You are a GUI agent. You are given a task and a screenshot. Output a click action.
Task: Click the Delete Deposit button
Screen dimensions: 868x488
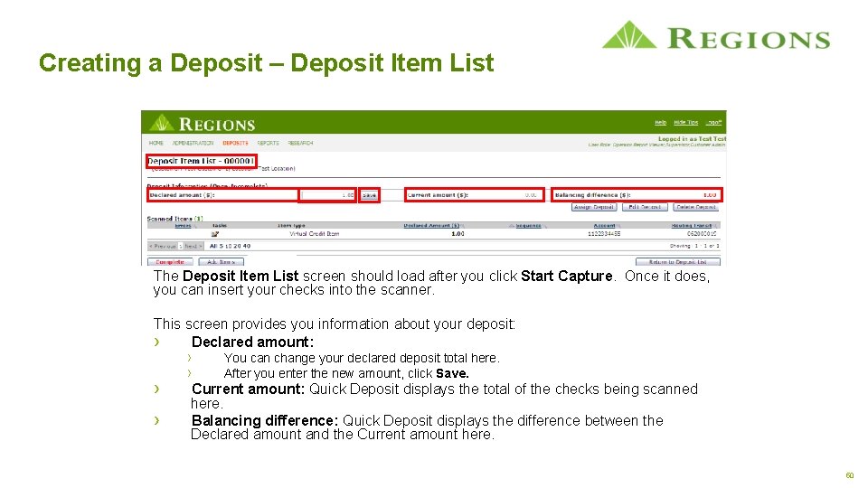pyautogui.click(x=696, y=207)
